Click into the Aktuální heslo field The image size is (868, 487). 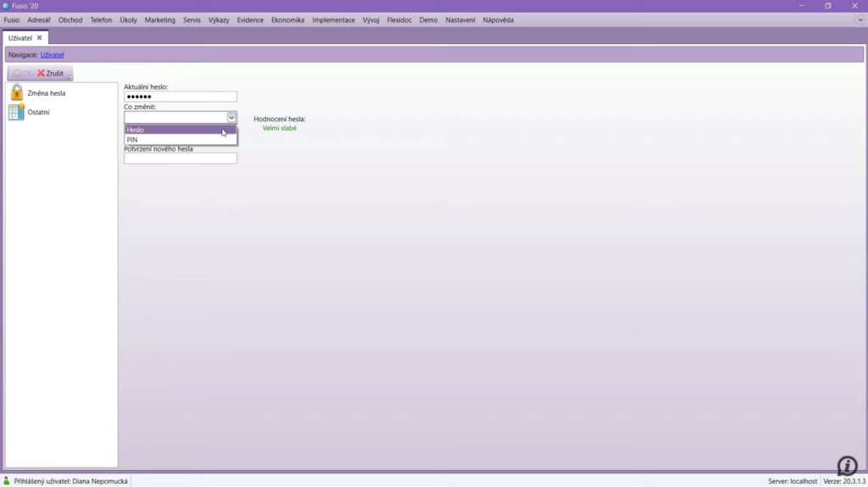point(181,97)
